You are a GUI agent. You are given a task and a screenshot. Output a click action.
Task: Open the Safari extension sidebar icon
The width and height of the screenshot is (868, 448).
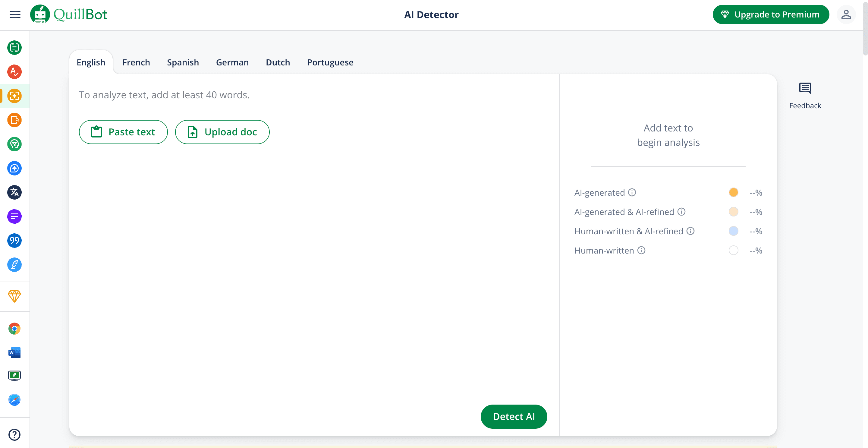click(x=14, y=400)
